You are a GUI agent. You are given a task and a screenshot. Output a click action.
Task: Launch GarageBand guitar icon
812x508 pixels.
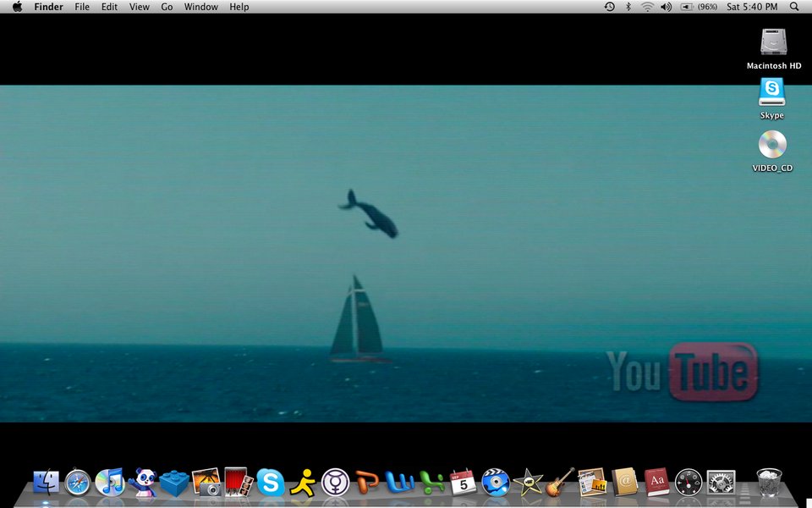pyautogui.click(x=560, y=482)
